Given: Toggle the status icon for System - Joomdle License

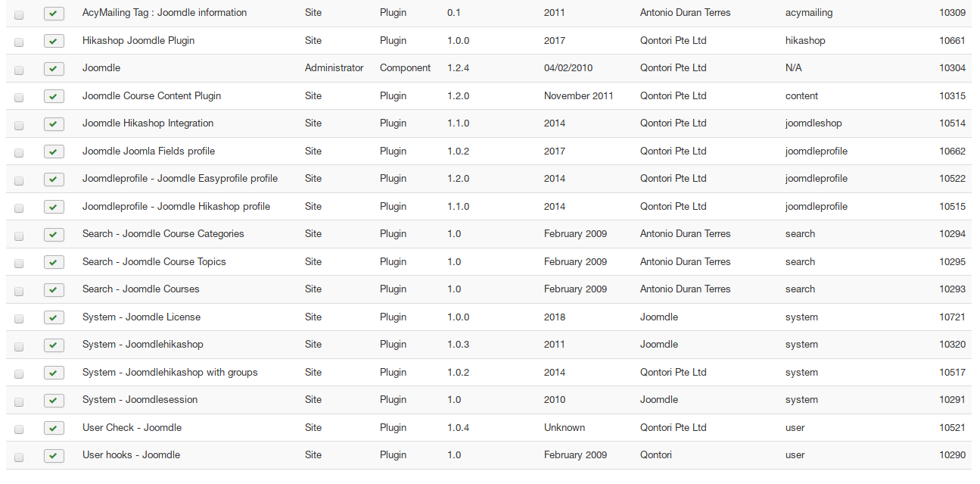Looking at the screenshot, I should pyautogui.click(x=54, y=317).
